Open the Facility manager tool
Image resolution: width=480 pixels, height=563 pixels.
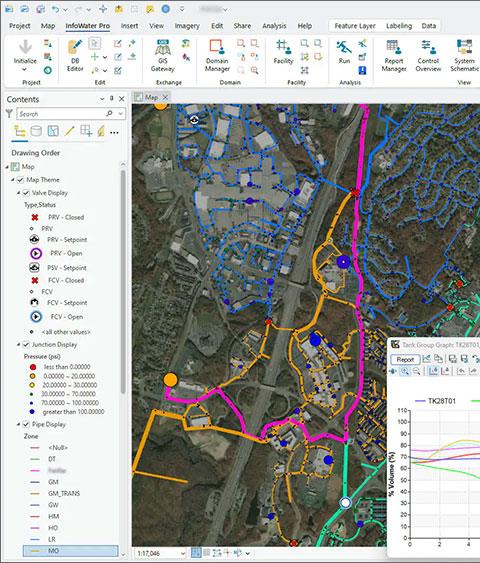283,52
